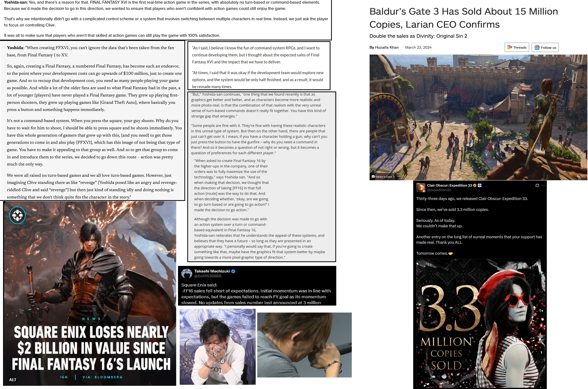Click the ALT badge on the Square Enix image
The width and height of the screenshot is (588, 389).
(x=13, y=380)
